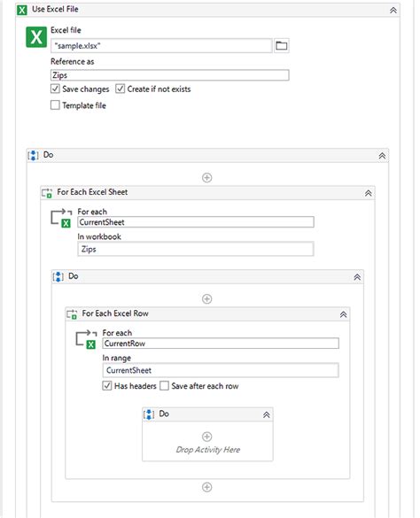This screenshot has height=518, width=420.
Task: Collapse the For Each Excel Sheet activity
Action: pyautogui.click(x=368, y=193)
